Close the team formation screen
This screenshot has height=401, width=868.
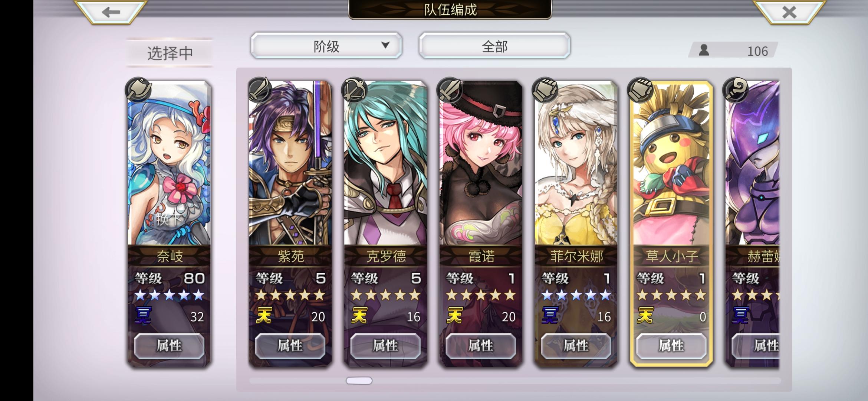(789, 12)
